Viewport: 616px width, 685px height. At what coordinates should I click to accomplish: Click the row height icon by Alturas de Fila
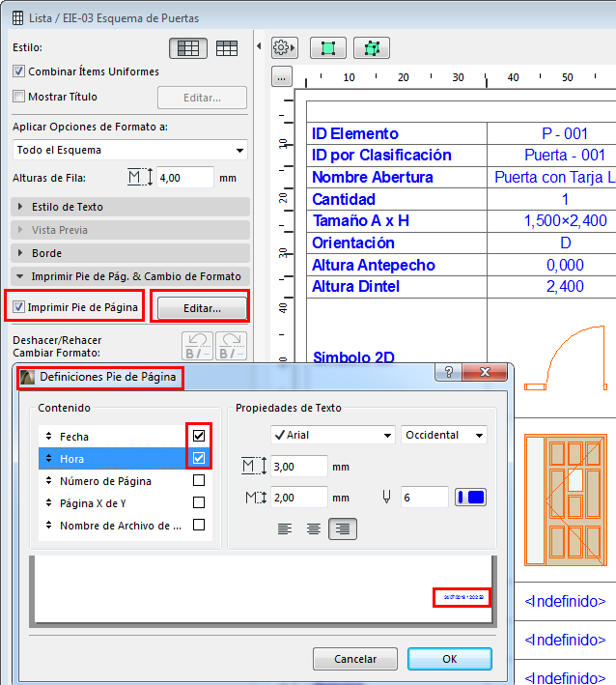[140, 178]
